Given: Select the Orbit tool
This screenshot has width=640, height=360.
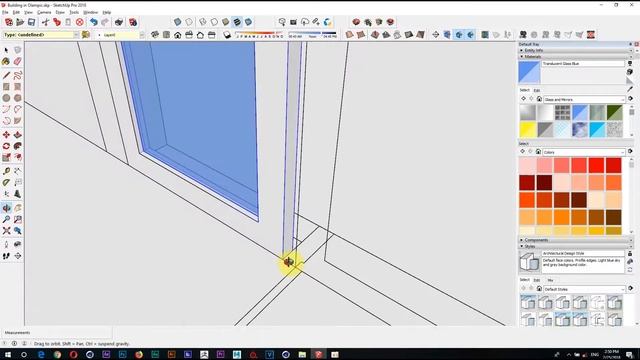Looking at the screenshot, I should pyautogui.click(x=6, y=208).
